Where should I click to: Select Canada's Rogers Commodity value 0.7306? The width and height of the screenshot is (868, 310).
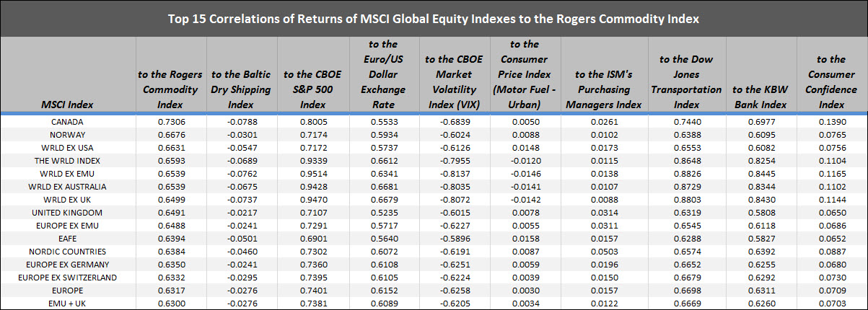[x=170, y=122]
